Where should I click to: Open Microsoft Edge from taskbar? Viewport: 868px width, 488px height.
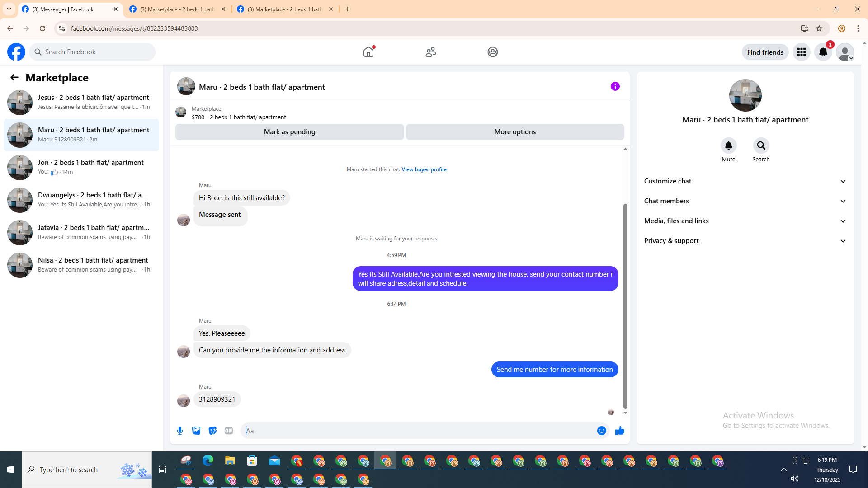click(208, 461)
